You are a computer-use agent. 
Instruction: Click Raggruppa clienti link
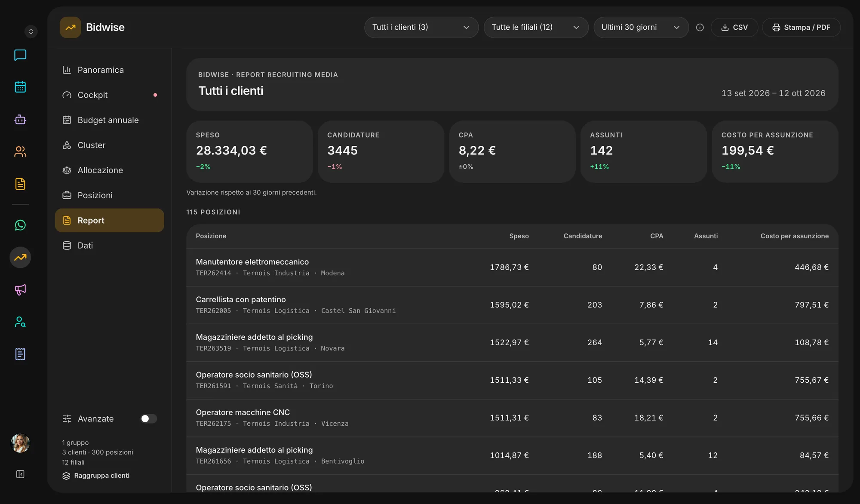[x=96, y=476]
